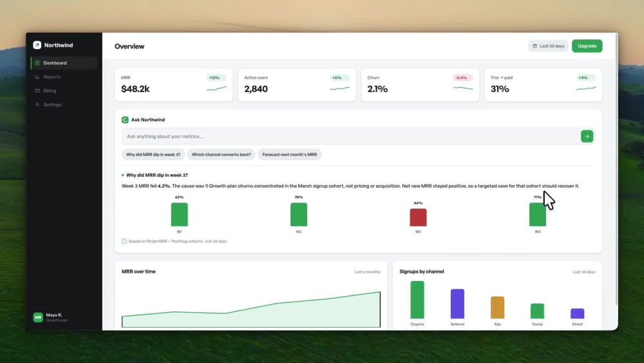The height and width of the screenshot is (363, 644).
Task: Open Settings in the sidebar
Action: [x=64, y=105]
